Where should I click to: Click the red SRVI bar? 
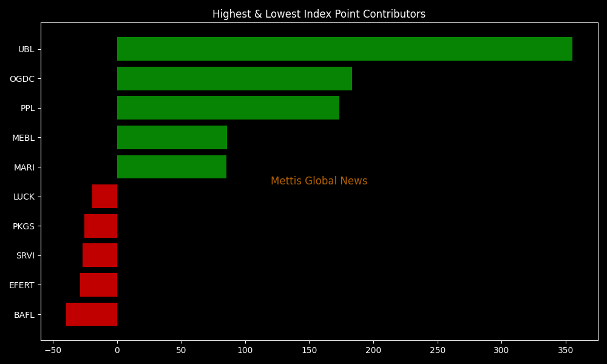click(x=100, y=255)
